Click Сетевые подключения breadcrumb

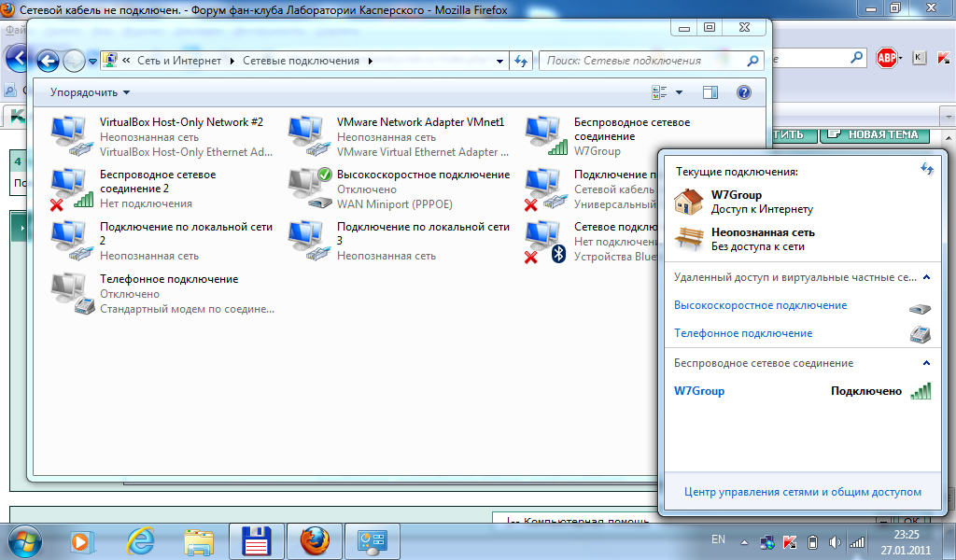click(x=301, y=61)
